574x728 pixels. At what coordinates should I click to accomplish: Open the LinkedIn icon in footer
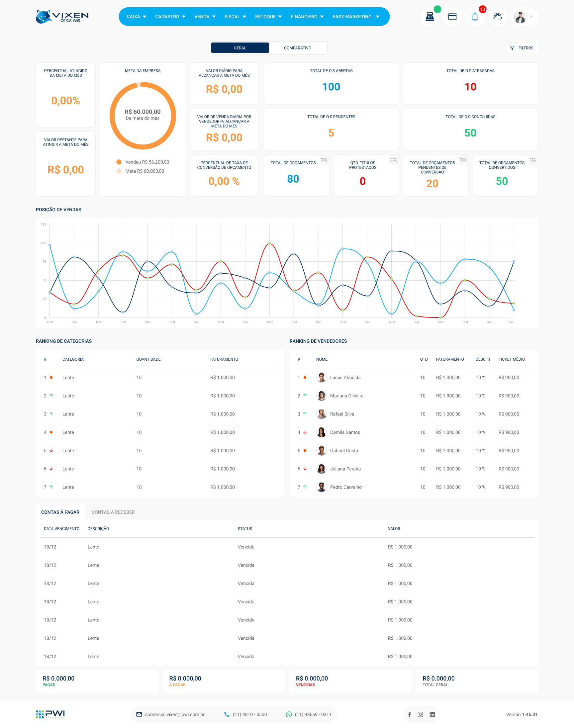[x=432, y=714]
